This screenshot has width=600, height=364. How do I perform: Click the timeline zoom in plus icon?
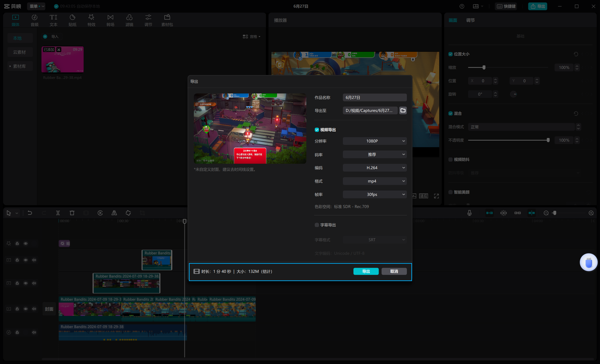click(x=591, y=213)
